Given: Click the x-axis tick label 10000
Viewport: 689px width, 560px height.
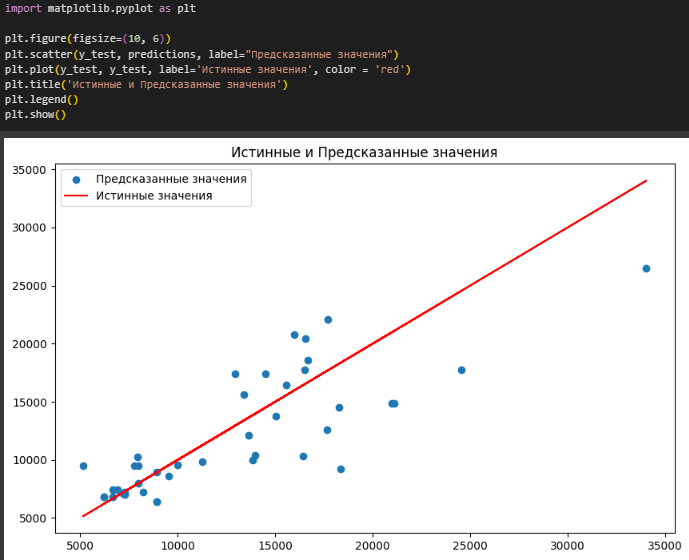Looking at the screenshot, I should pyautogui.click(x=178, y=546).
